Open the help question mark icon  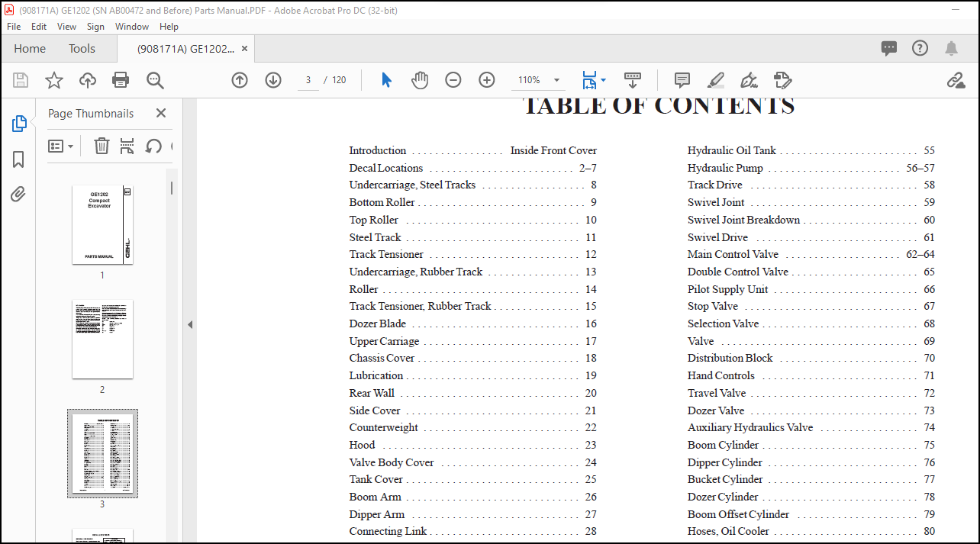[x=920, y=48]
